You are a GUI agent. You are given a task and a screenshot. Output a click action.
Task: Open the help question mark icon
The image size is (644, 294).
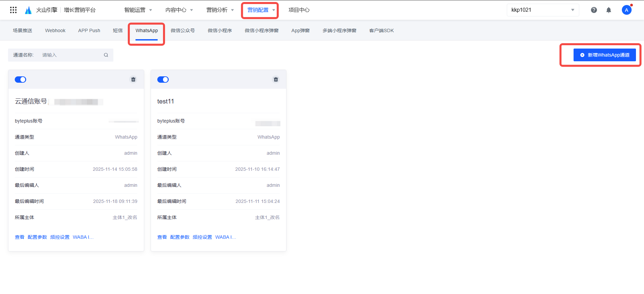(x=594, y=10)
